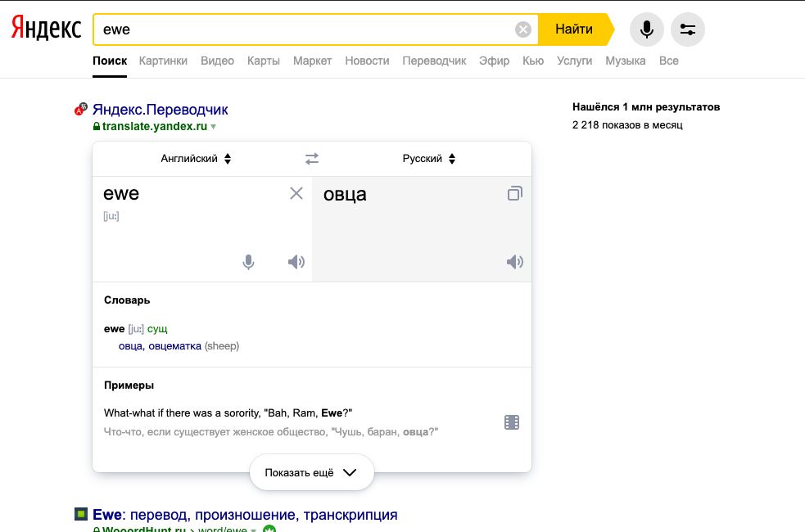Click the translator favicon icon
Image resolution: width=805 pixels, height=532 pixels.
pos(80,109)
